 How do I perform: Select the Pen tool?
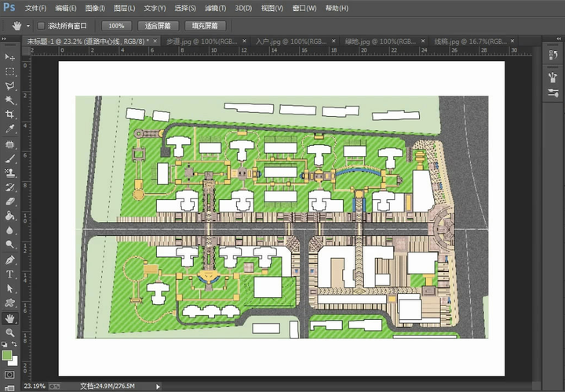[9, 260]
